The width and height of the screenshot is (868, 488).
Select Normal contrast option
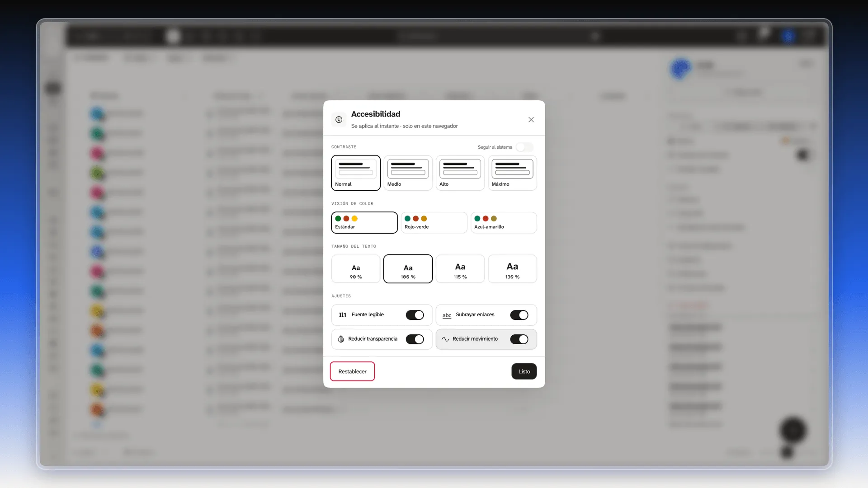pos(356,173)
